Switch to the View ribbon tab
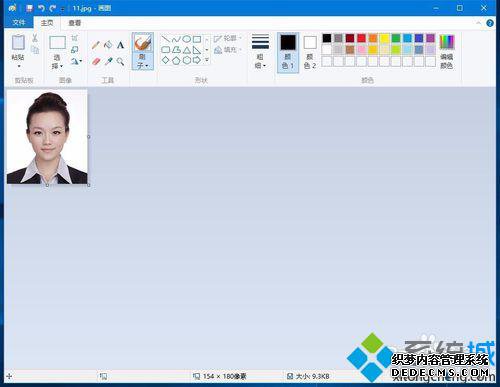 [x=75, y=23]
